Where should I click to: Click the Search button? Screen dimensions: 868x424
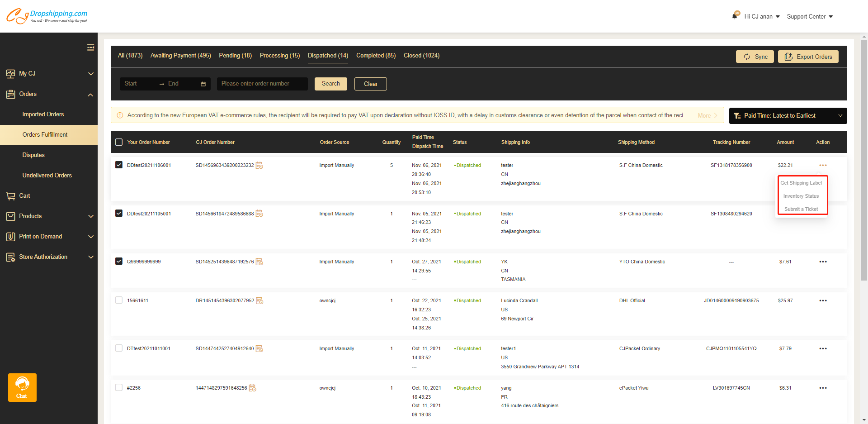point(330,84)
